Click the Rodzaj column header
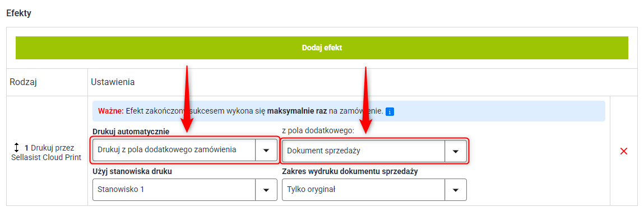Image resolution: width=644 pixels, height=211 pixels. point(24,82)
